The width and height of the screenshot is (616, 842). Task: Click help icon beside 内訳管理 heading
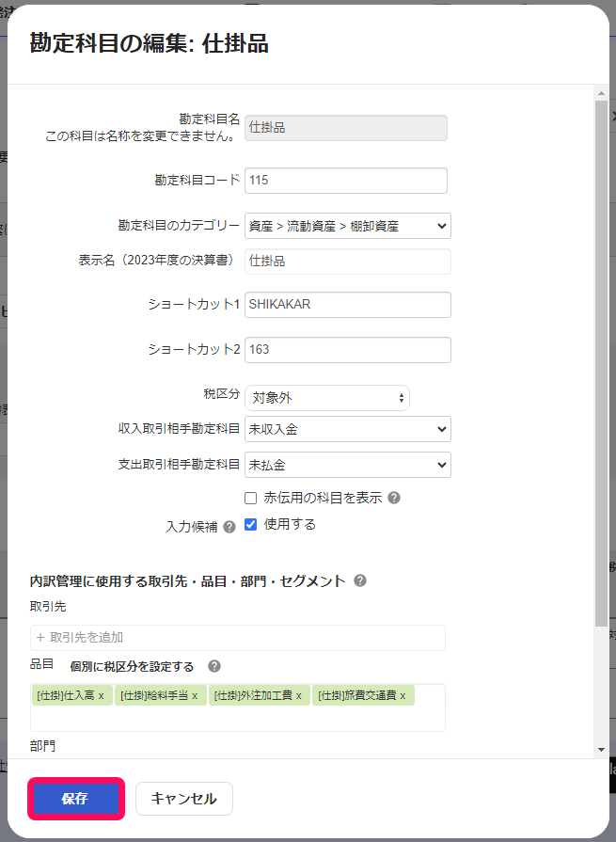tap(360, 580)
